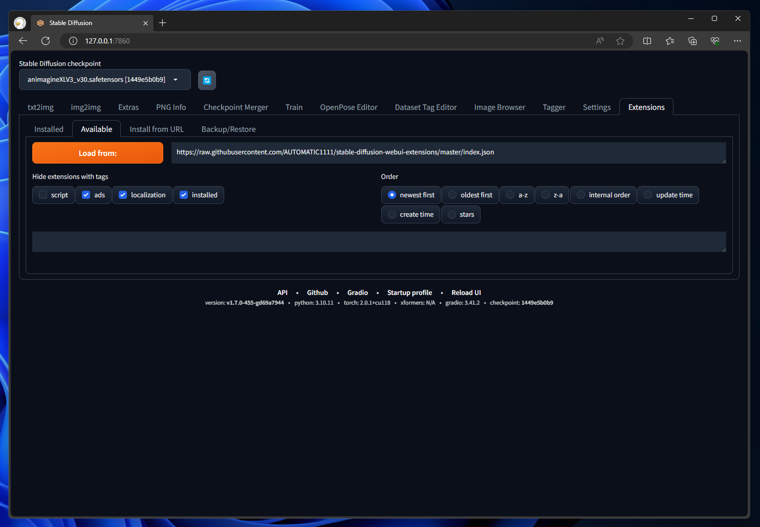This screenshot has width=760, height=527.
Task: Open the browser profile avatar
Action: 20,23
